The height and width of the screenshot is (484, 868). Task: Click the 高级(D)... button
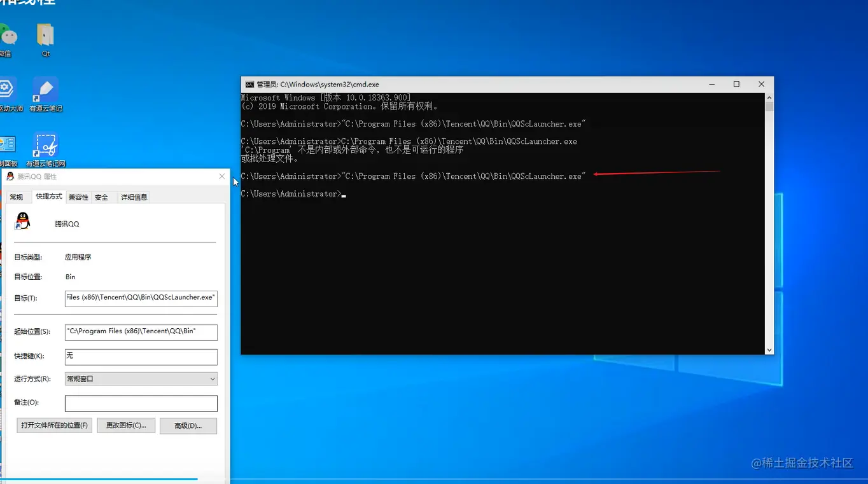[x=188, y=425]
